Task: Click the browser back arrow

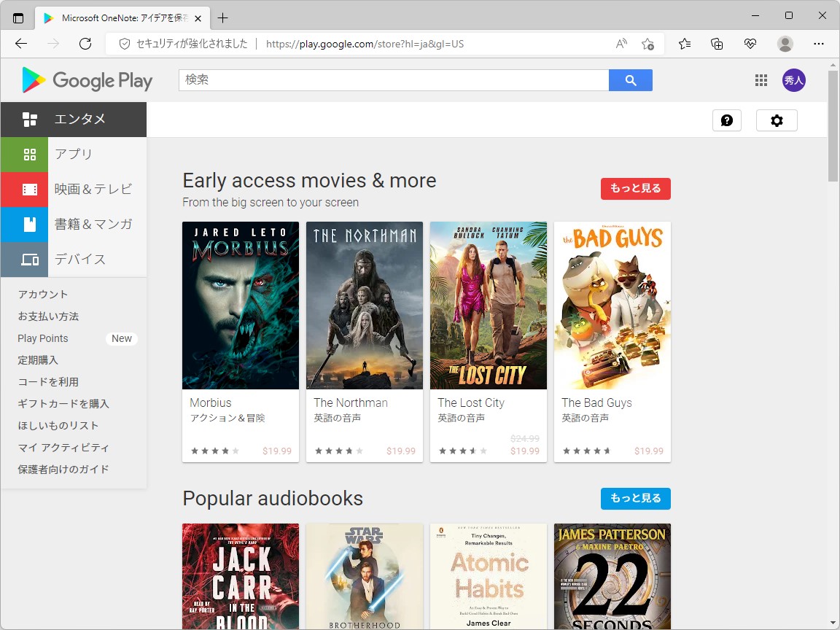Action: [x=21, y=44]
